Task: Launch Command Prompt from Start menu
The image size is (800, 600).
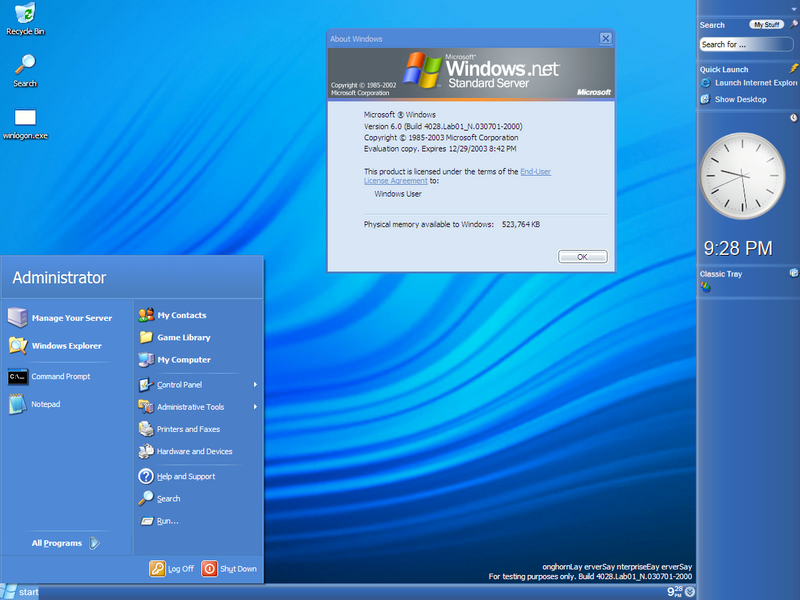Action: (x=60, y=377)
